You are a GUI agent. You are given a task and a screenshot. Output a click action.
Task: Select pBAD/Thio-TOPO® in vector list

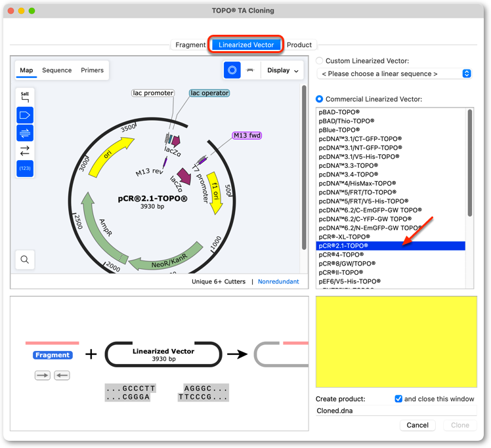[391, 121]
